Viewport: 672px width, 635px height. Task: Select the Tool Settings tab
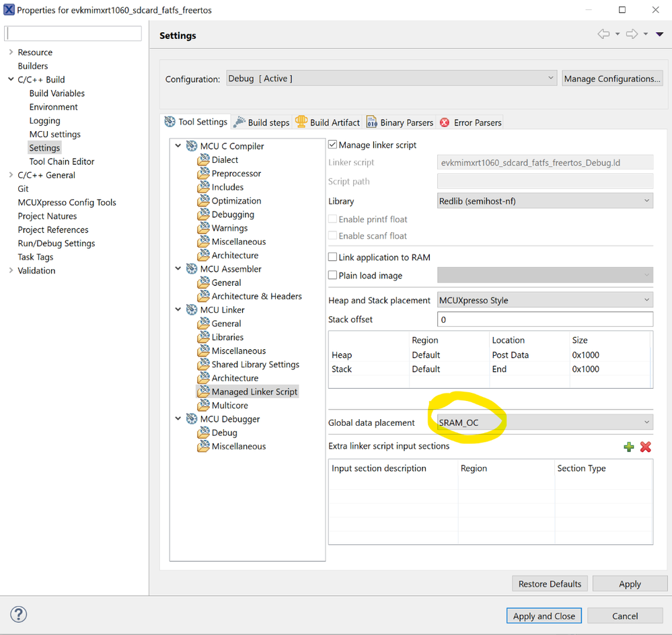196,122
